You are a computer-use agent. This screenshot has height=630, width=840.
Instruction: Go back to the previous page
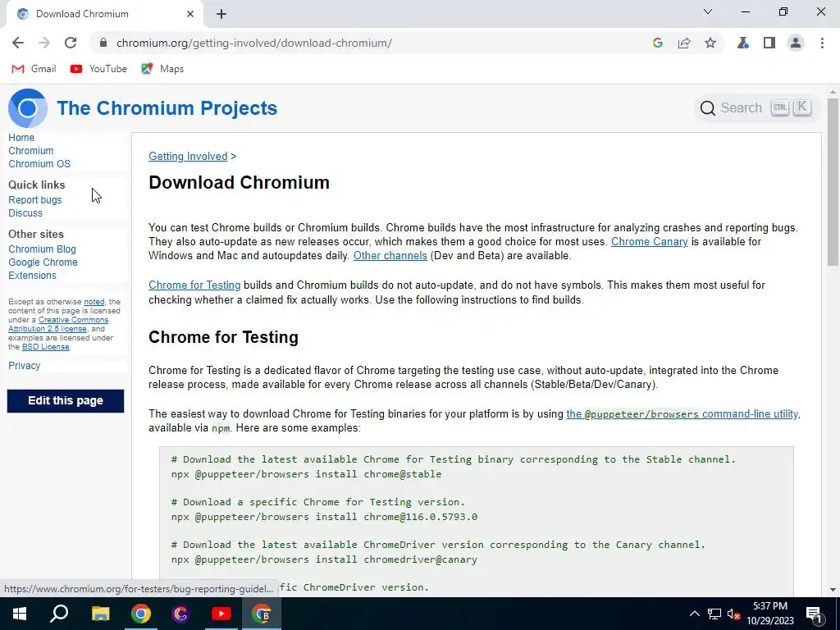pos(18,43)
